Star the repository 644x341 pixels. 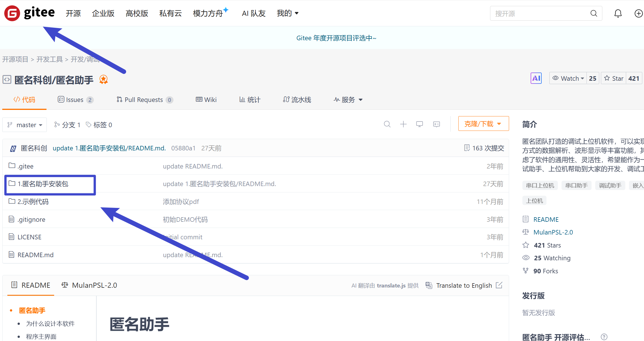(x=614, y=78)
